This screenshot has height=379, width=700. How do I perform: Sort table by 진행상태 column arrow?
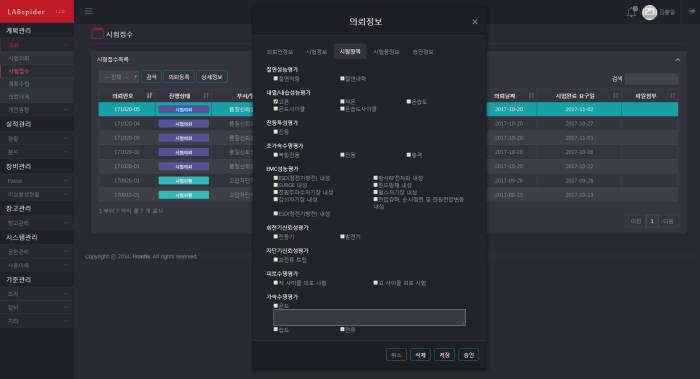206,96
